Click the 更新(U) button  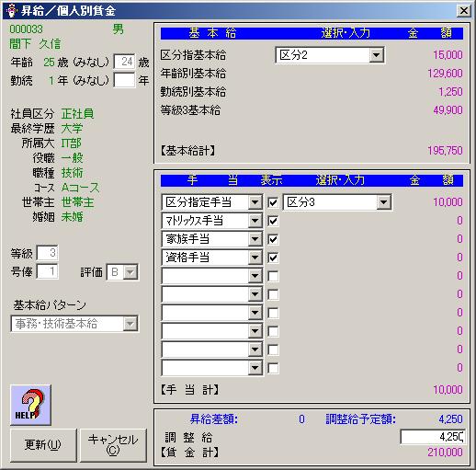[43, 445]
